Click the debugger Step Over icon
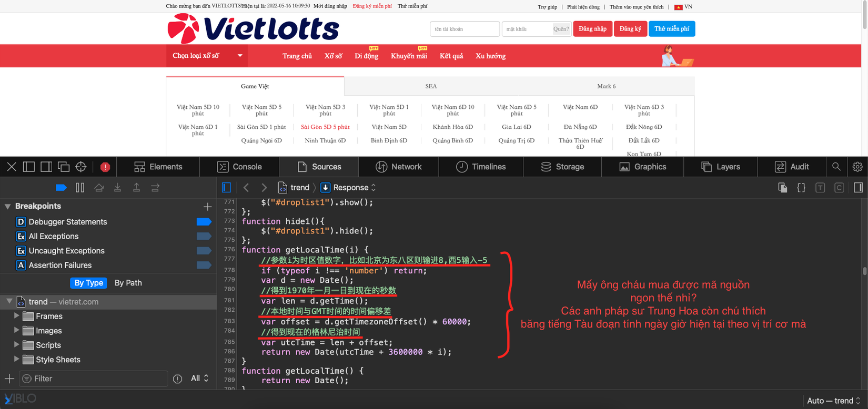Viewport: 868px width, 409px height. (x=99, y=188)
